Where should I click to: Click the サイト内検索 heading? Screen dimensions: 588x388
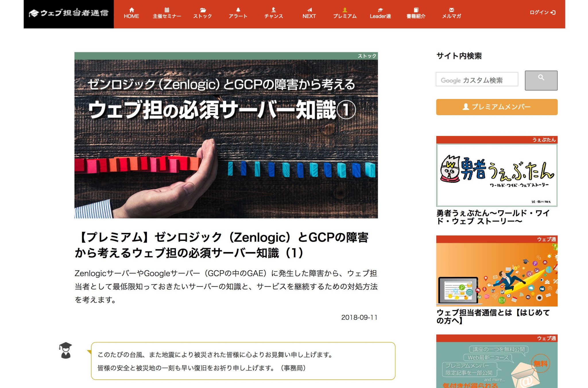459,56
